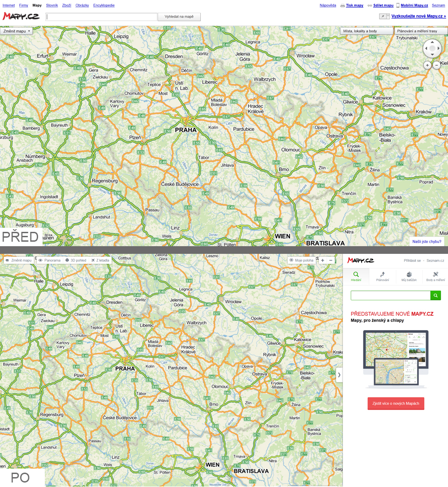
Task: Pan map down with compass arrow
Action: tap(432, 55)
